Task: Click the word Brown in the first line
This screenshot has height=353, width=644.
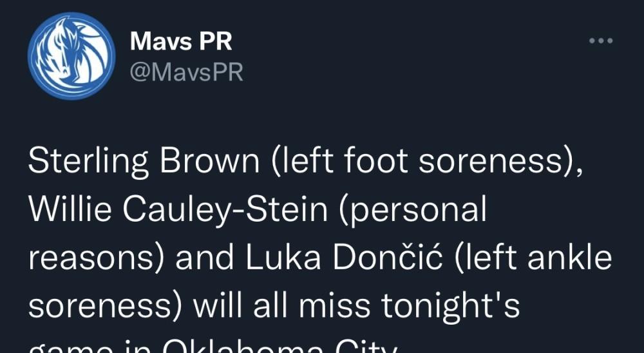Action: coord(210,162)
